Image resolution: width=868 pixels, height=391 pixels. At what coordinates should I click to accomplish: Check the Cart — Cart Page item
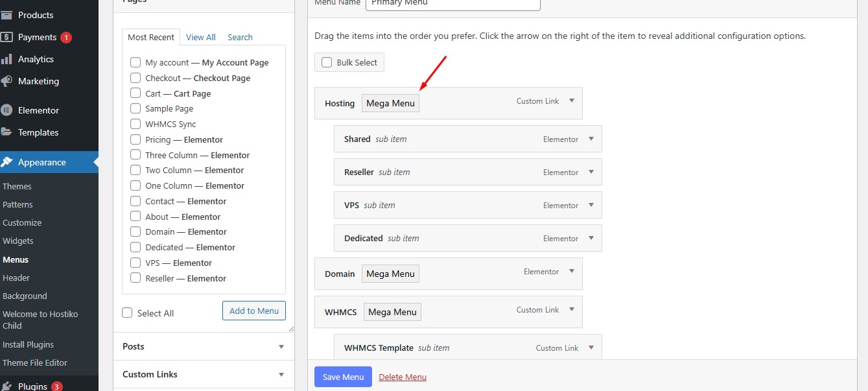click(135, 93)
